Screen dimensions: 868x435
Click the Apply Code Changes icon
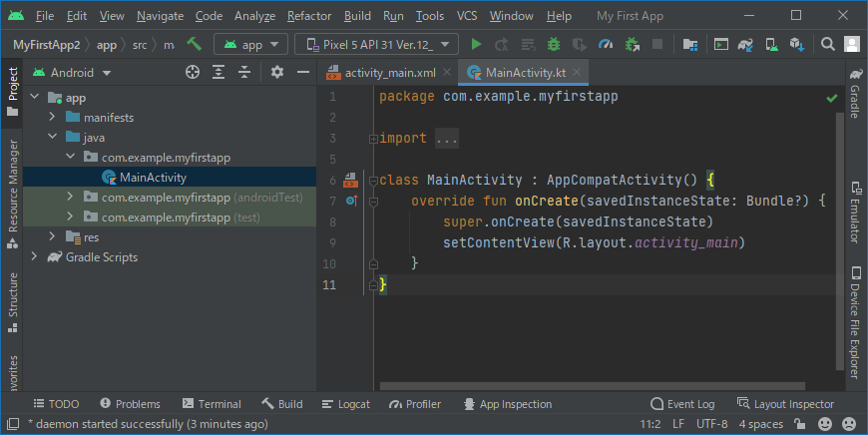point(528,44)
